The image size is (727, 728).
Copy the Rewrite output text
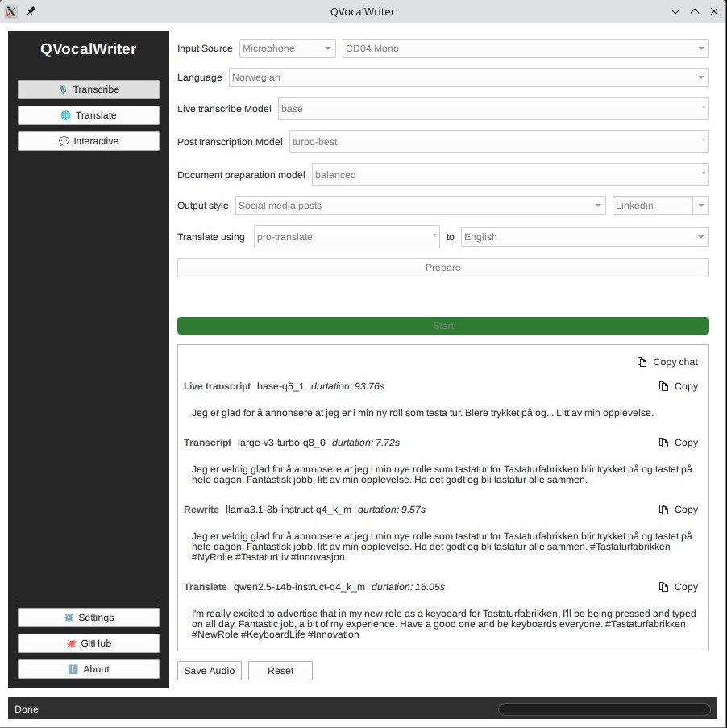click(x=678, y=510)
